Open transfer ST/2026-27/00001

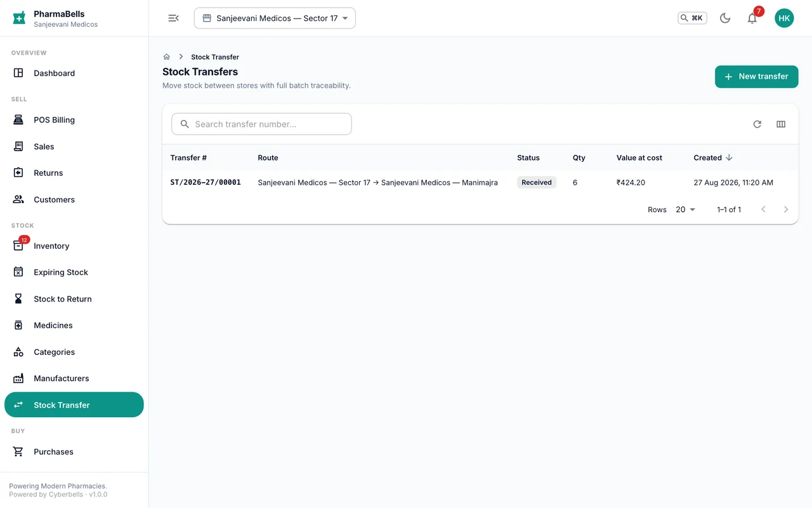(x=206, y=182)
